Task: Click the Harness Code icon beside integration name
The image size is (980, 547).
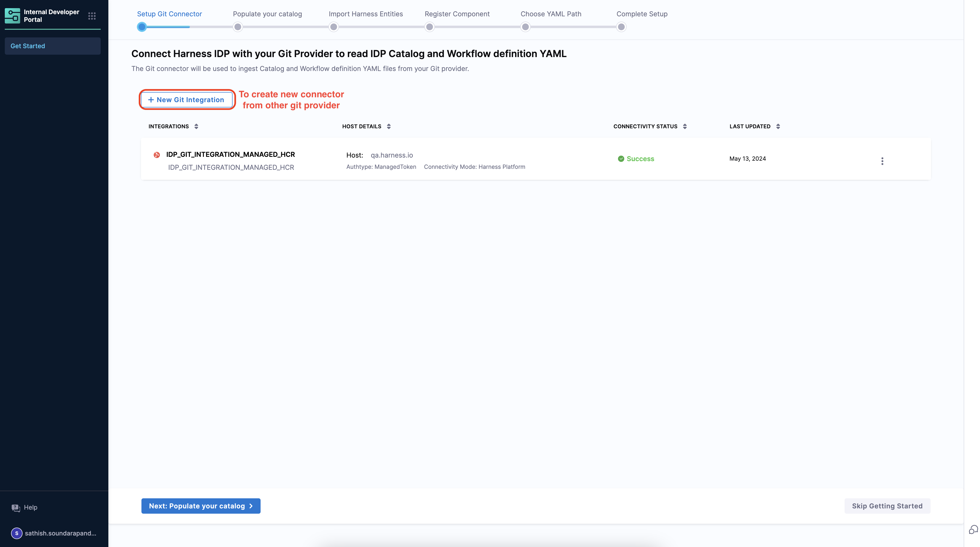Action: (156, 154)
